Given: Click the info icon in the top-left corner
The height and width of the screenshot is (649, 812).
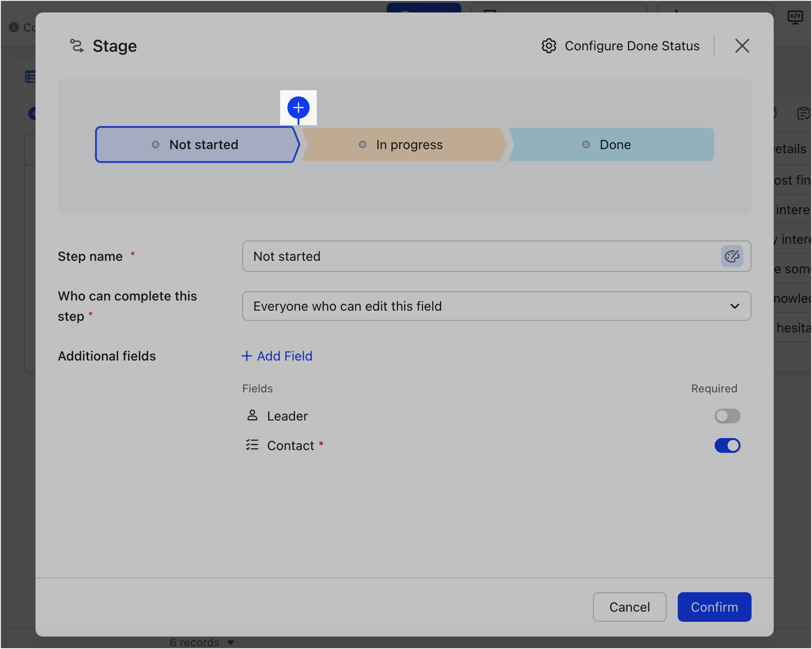Looking at the screenshot, I should [14, 27].
